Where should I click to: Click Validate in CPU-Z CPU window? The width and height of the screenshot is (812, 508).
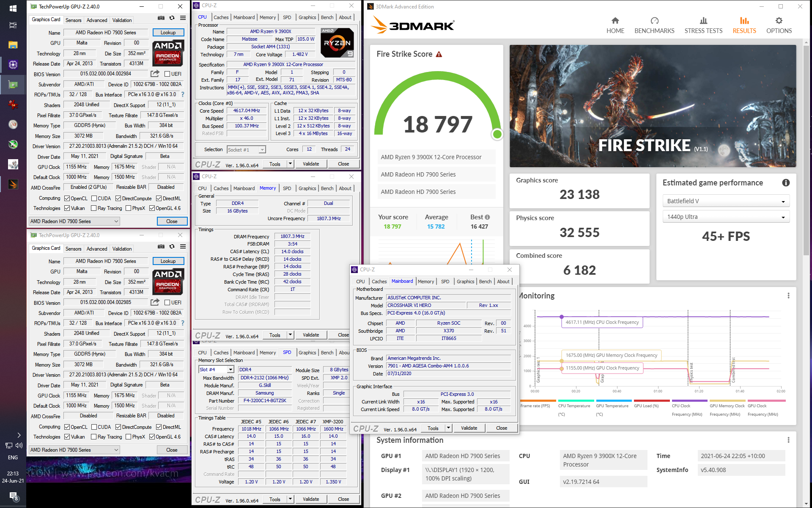tap(311, 164)
